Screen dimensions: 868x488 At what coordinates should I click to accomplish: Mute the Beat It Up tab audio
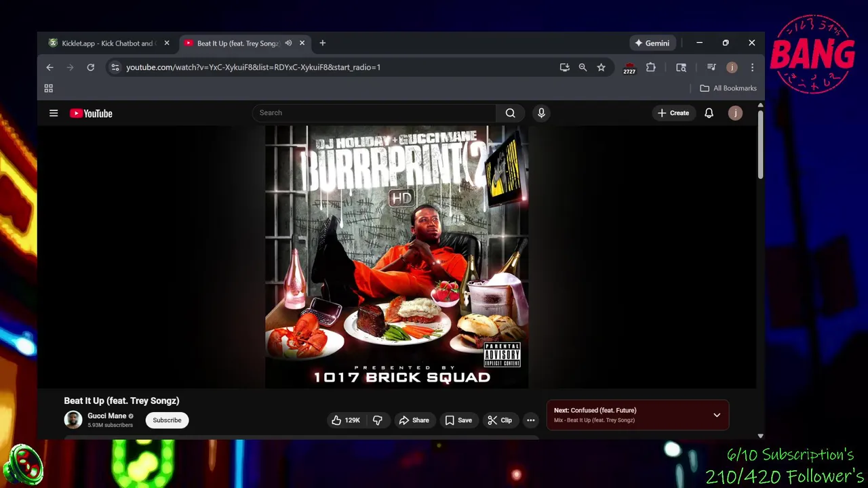click(x=288, y=43)
